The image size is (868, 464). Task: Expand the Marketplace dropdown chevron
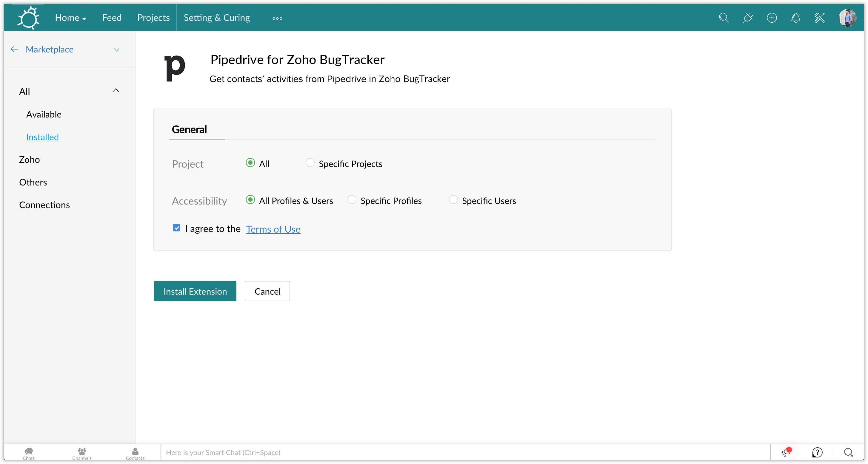pos(117,50)
